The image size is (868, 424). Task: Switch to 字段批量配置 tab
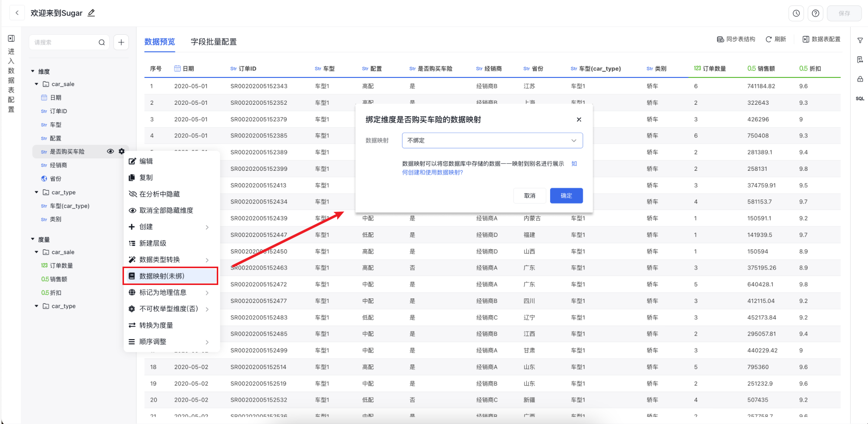214,42
